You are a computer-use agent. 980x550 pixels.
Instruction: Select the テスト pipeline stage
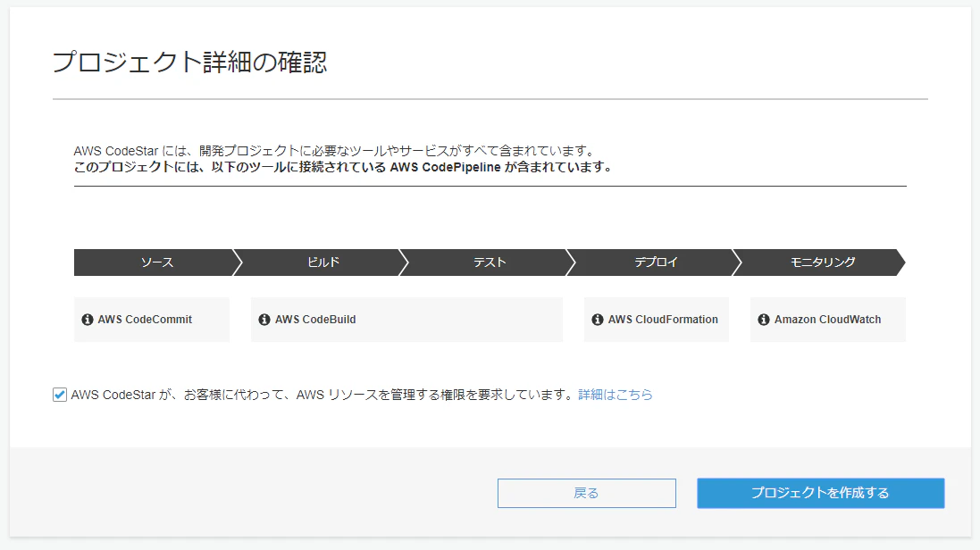point(490,262)
